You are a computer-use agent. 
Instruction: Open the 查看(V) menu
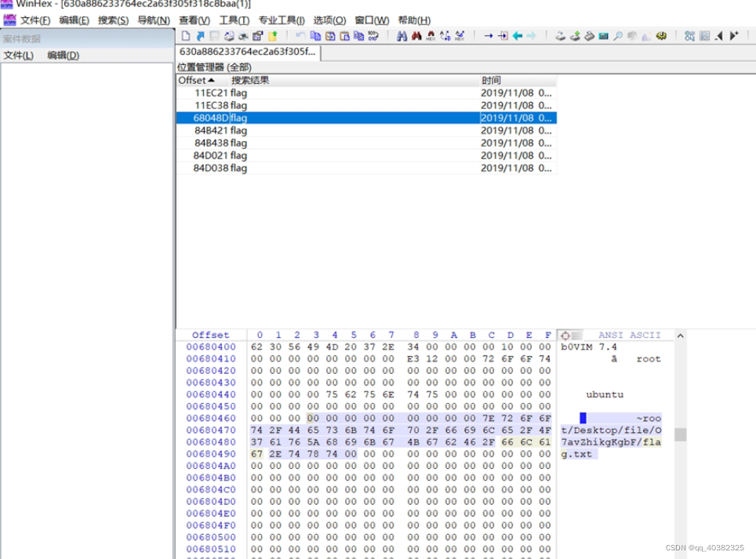point(194,20)
